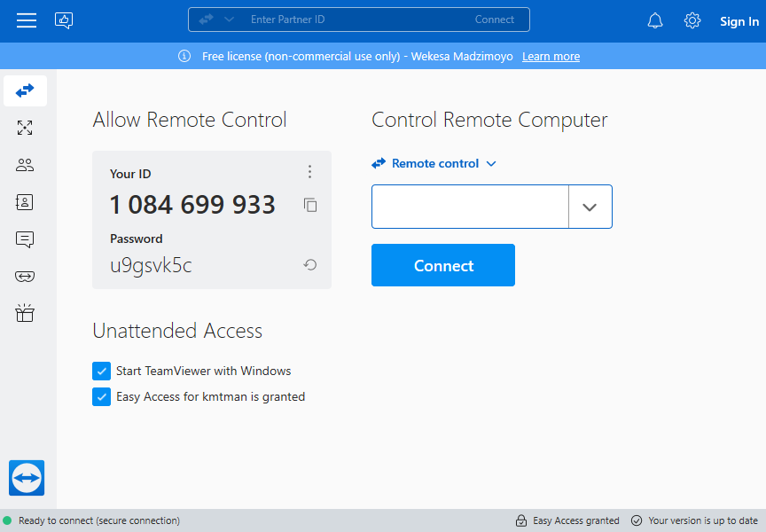The image size is (766, 532).
Task: Click the Control Remote Computer heading
Action: click(x=489, y=120)
